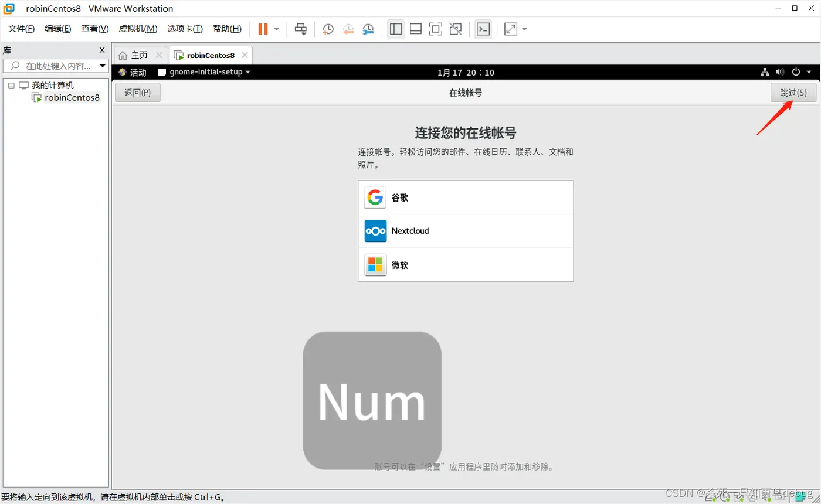Select 我的计算机 in the library tree
The height and width of the screenshot is (504, 821).
[x=52, y=86]
